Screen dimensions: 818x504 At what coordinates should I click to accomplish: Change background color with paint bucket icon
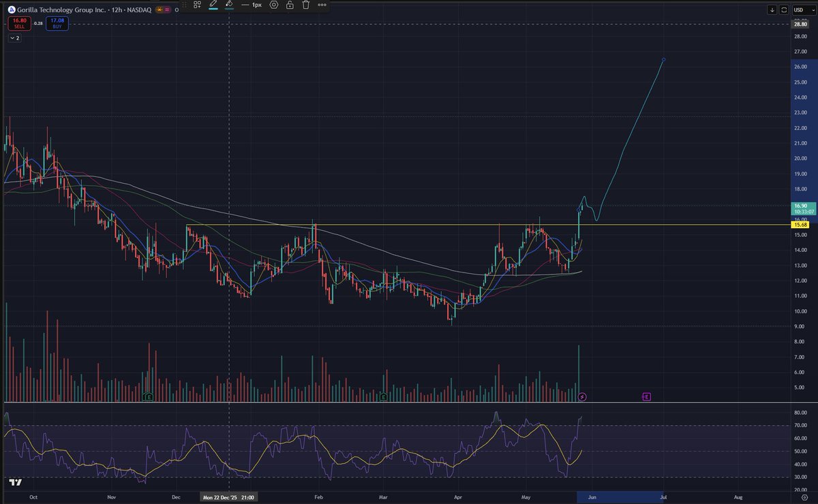[230, 4]
